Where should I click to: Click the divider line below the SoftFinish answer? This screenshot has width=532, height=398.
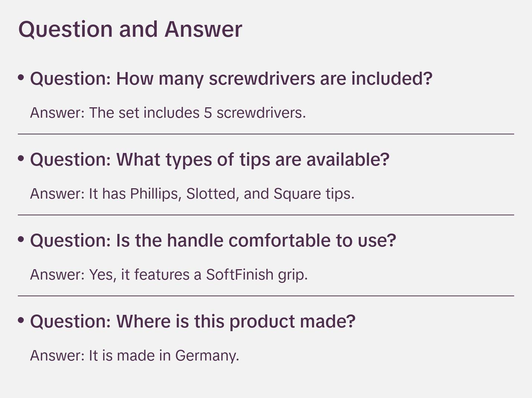pos(266,296)
